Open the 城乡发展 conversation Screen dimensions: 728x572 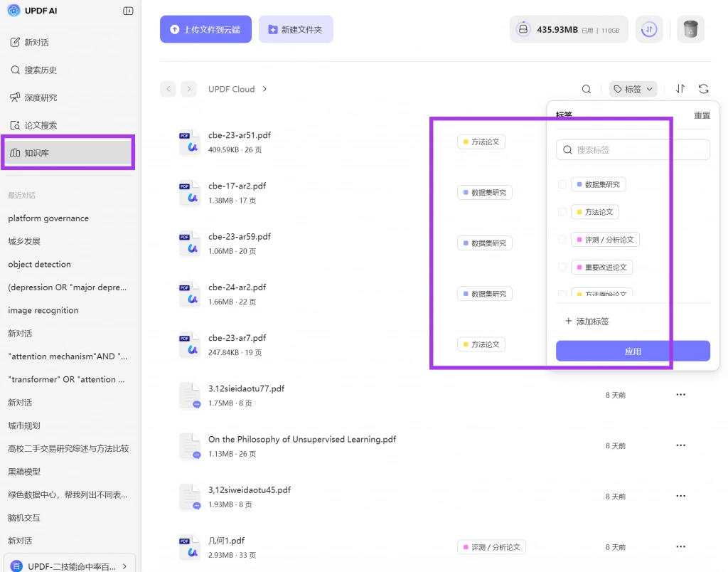coord(24,241)
